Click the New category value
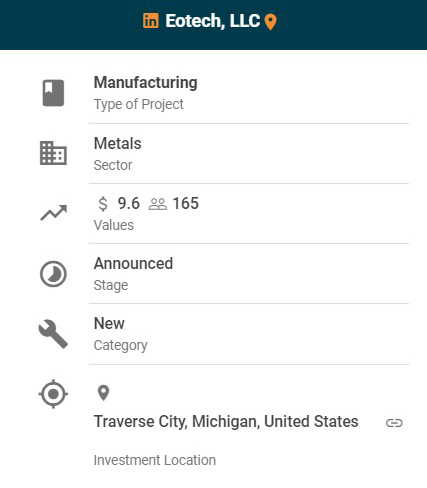Screen dimensions: 427x488 coord(109,323)
